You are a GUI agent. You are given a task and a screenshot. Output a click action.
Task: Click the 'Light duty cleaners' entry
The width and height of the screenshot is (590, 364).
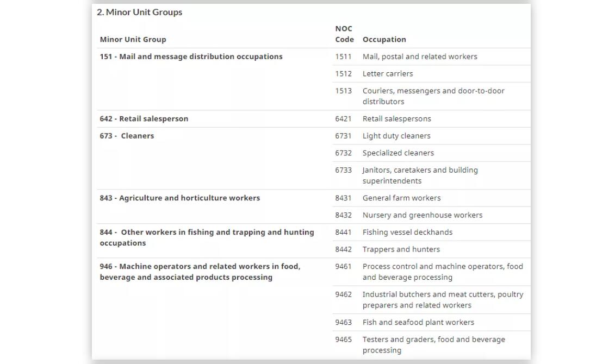[x=396, y=136]
